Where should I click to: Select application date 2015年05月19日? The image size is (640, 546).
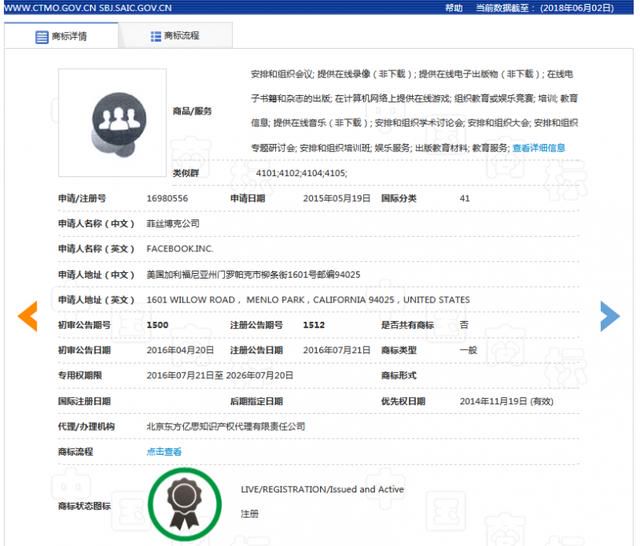[337, 198]
